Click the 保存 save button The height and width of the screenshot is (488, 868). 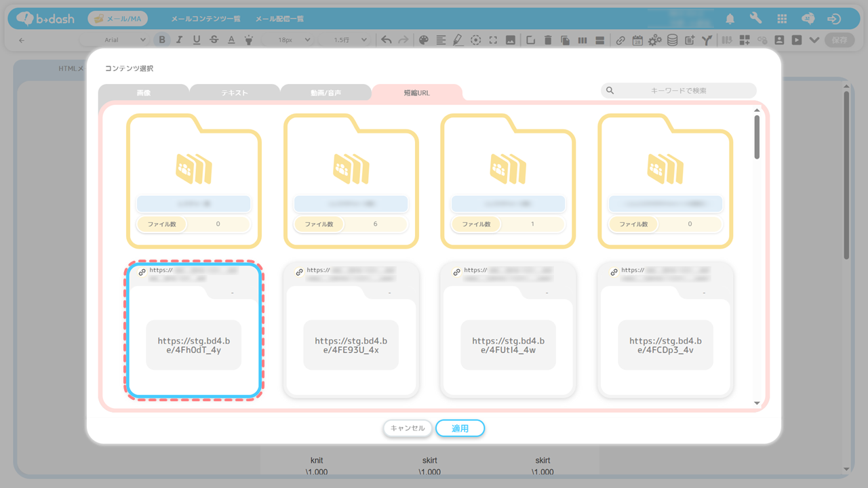click(x=840, y=40)
